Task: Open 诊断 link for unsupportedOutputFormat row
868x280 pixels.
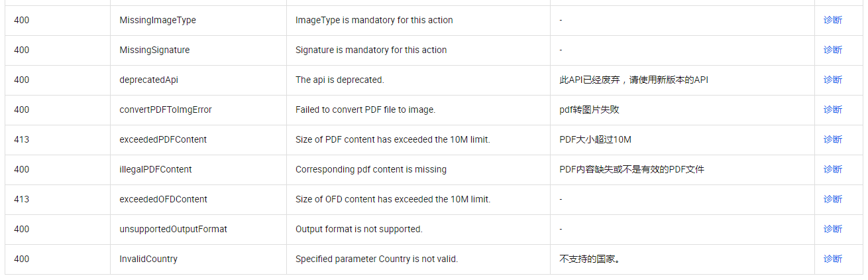Action: (832, 229)
